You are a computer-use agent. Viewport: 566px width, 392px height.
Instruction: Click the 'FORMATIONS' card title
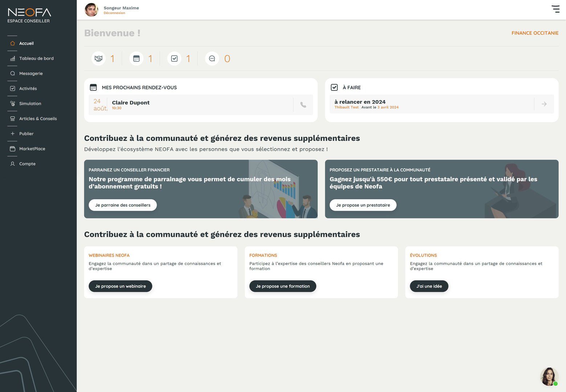pos(263,256)
